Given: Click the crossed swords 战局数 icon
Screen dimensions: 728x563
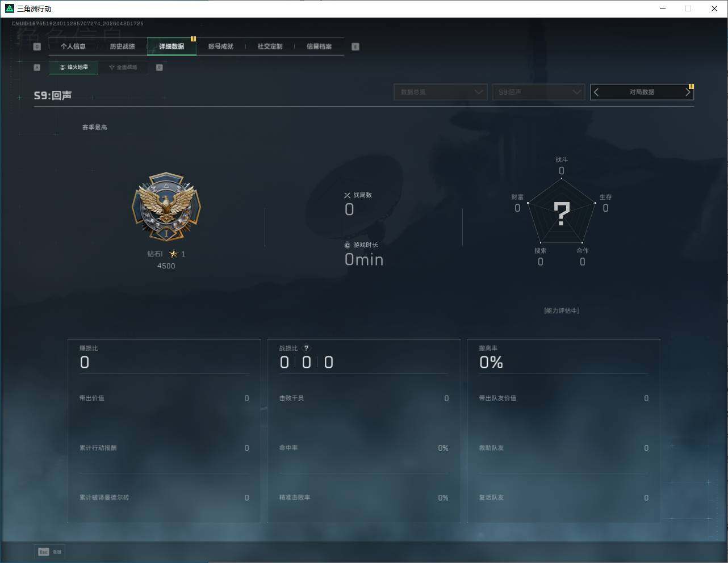Looking at the screenshot, I should pos(348,195).
